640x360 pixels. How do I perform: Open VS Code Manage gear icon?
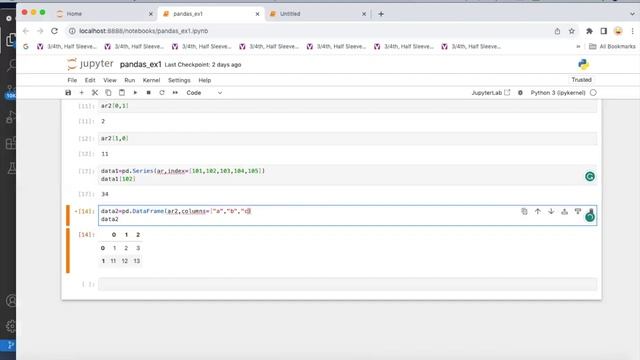pos(11,326)
